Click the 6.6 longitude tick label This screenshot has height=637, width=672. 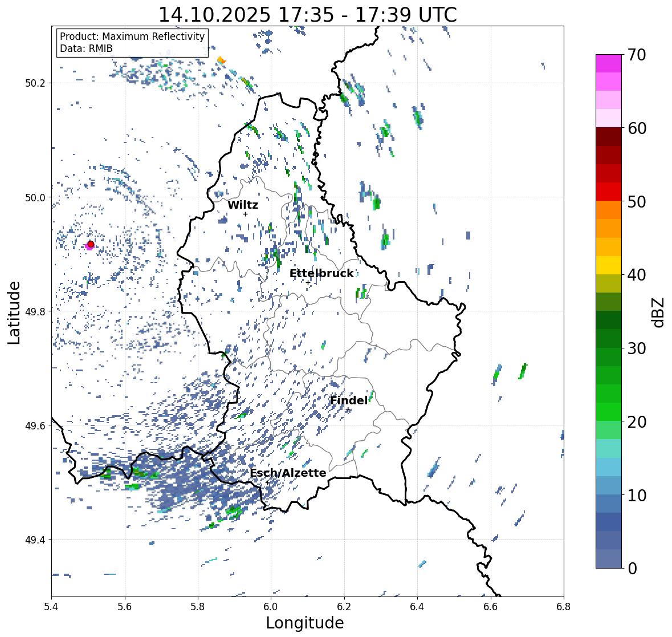pyautogui.click(x=491, y=606)
